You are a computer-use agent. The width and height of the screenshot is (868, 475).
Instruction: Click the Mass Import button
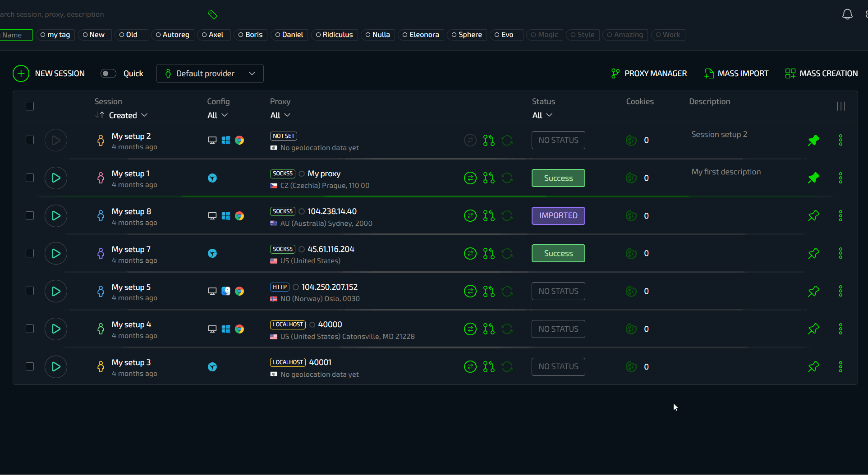[736, 73]
